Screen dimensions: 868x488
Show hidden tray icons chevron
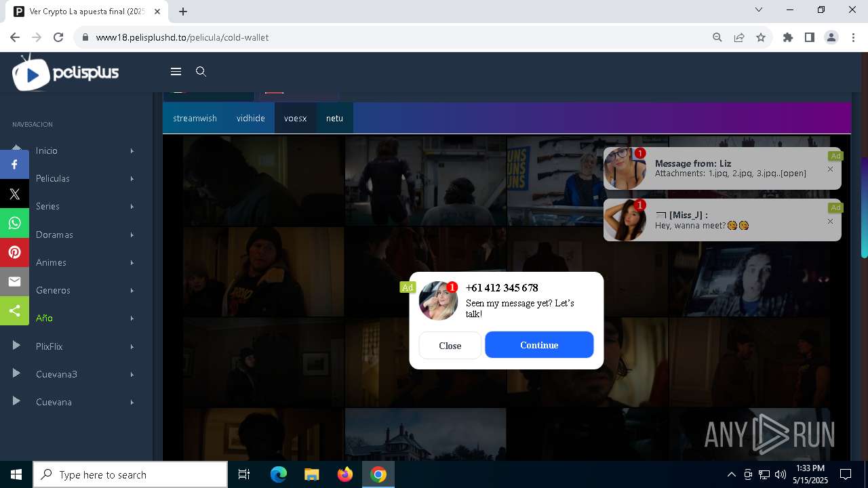click(x=731, y=474)
